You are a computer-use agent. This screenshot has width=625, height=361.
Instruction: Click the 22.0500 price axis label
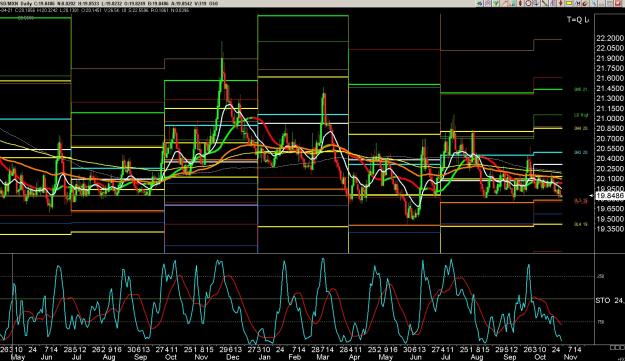pyautogui.click(x=609, y=48)
